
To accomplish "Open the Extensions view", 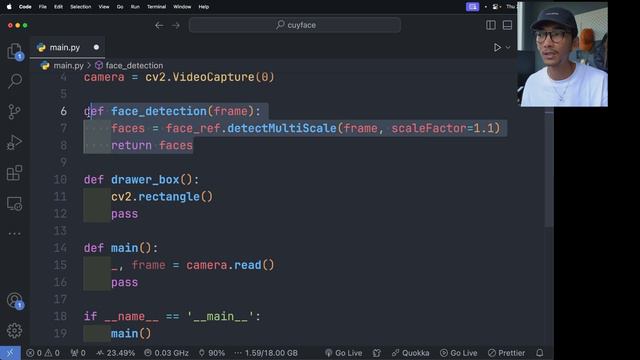I will (x=14, y=173).
